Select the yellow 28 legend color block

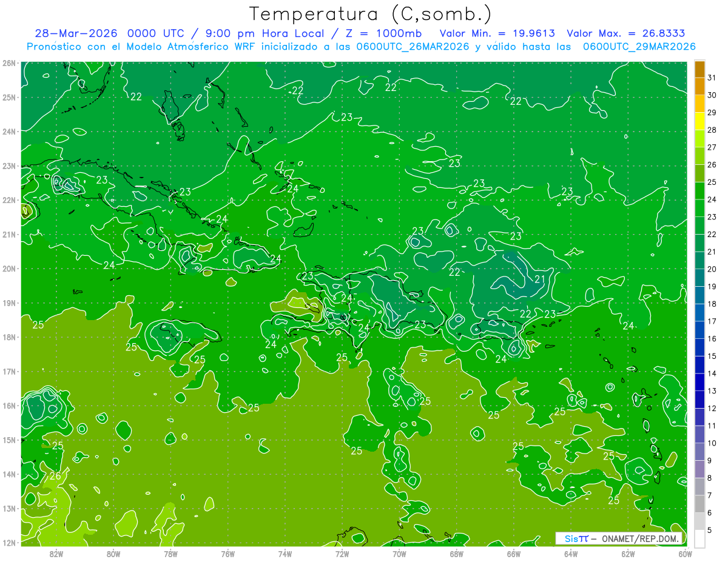point(699,122)
